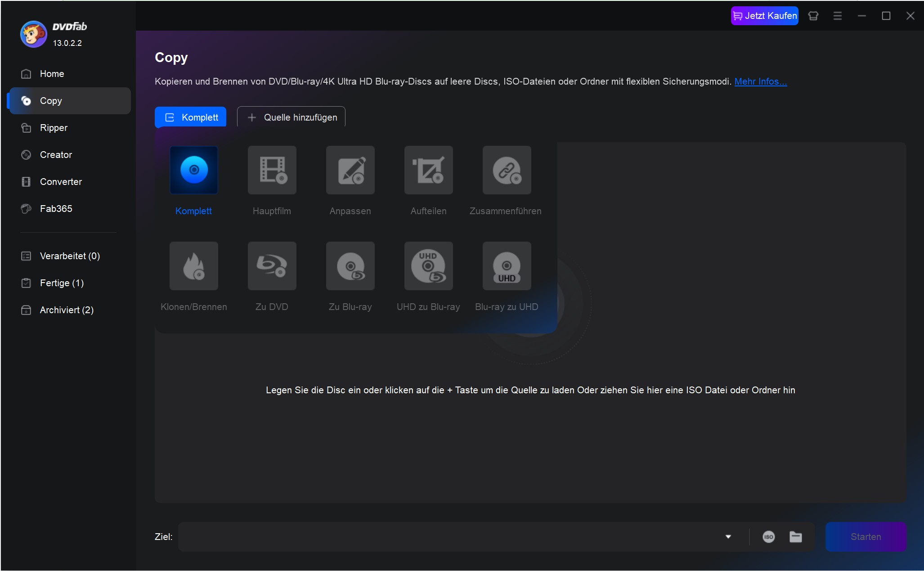Click the Jetzt Kaufen button
The width and height of the screenshot is (924, 571).
pos(764,16)
